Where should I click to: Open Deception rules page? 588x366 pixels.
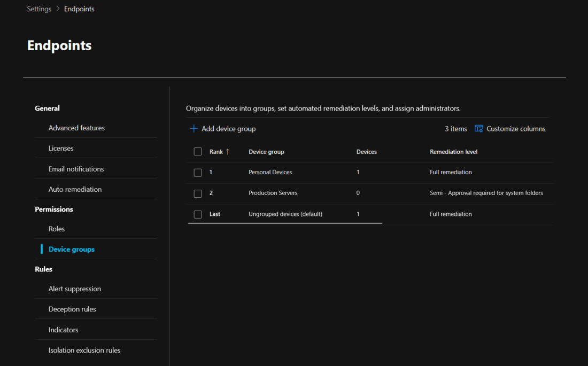coord(72,309)
